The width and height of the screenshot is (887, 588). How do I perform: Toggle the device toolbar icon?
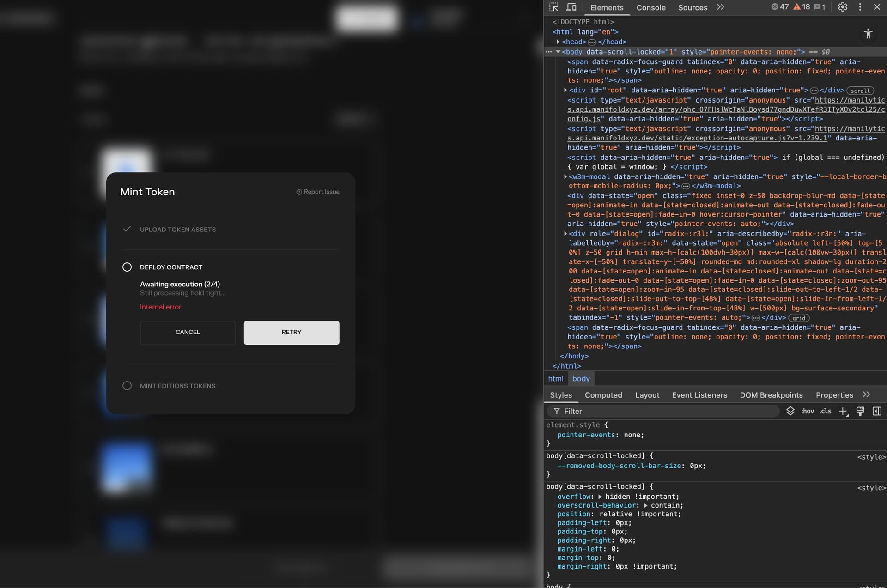[571, 7]
